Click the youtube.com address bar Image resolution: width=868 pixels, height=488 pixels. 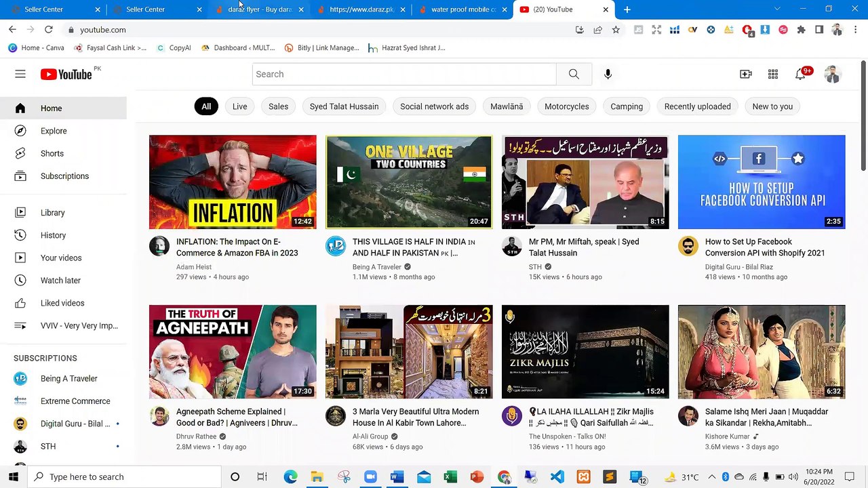(x=319, y=30)
